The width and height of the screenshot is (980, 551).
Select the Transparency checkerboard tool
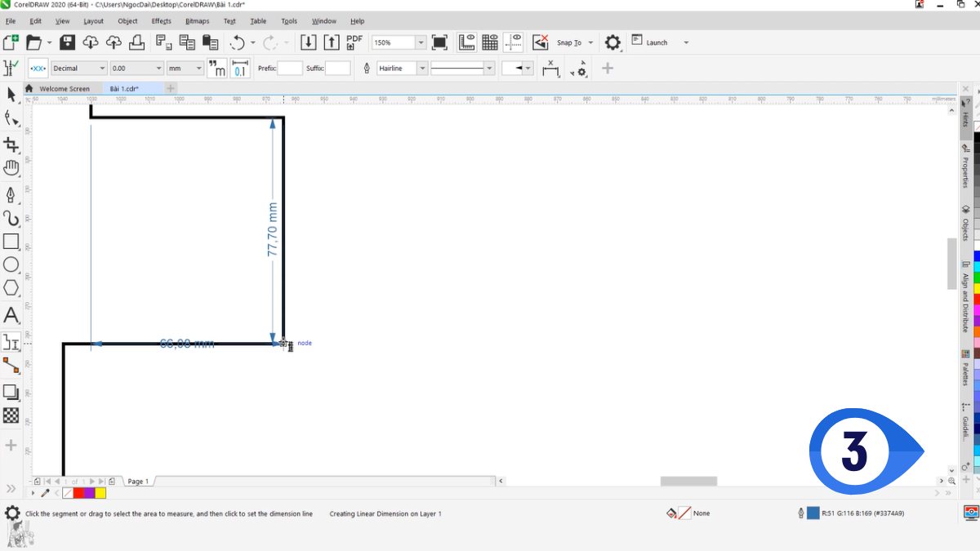pos(11,415)
